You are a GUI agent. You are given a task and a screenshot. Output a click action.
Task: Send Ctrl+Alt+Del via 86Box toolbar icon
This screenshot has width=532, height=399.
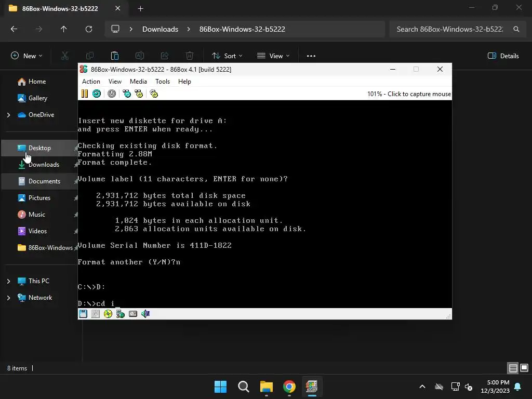point(127,94)
